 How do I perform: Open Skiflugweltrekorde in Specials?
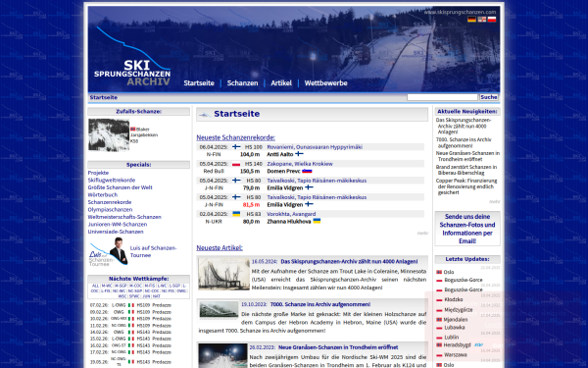(x=112, y=181)
